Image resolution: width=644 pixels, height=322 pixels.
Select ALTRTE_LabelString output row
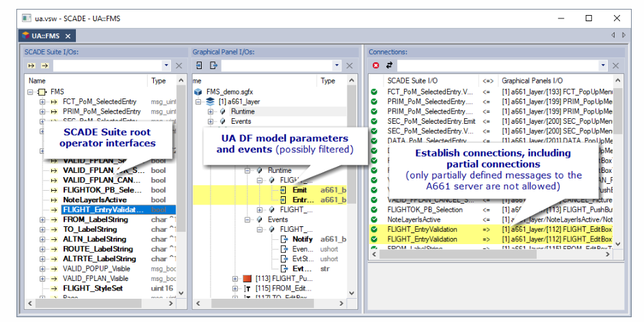[100, 258]
